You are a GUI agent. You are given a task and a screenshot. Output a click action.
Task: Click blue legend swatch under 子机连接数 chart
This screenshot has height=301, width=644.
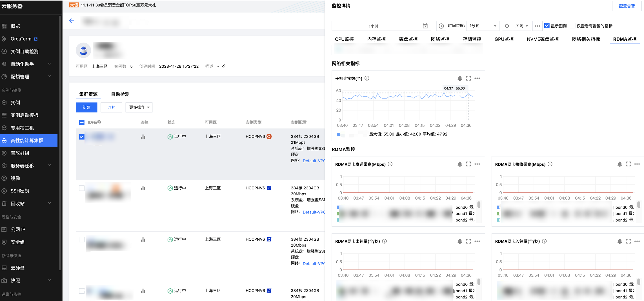(339, 134)
